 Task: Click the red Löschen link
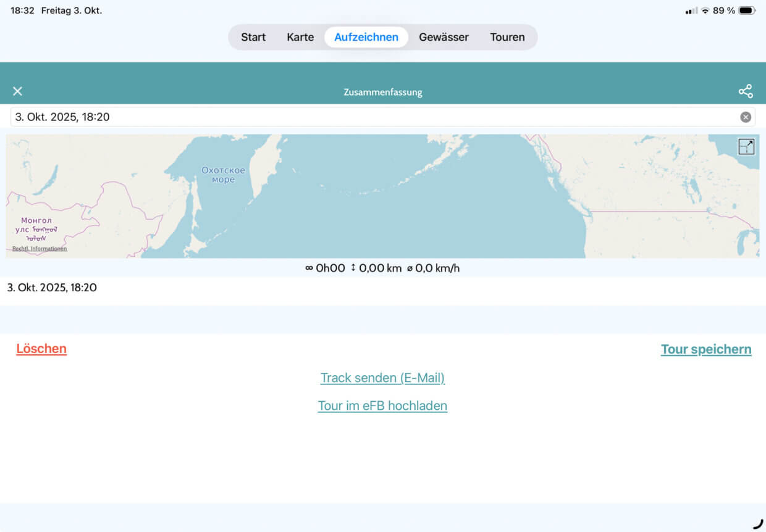[x=41, y=349]
